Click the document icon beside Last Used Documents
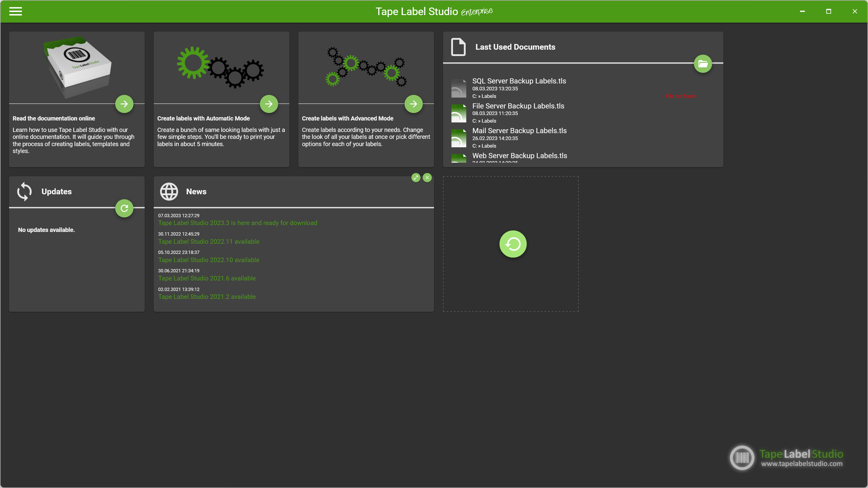Screen dimensions: 868x488 [x=458, y=47]
